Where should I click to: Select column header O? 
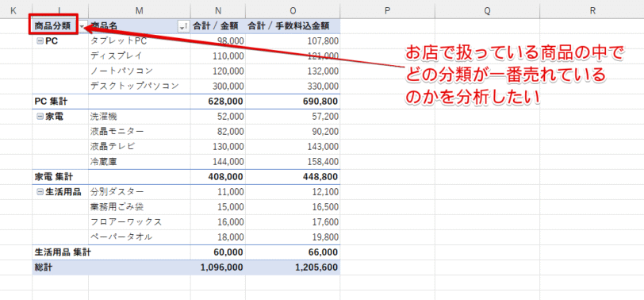[x=293, y=11]
